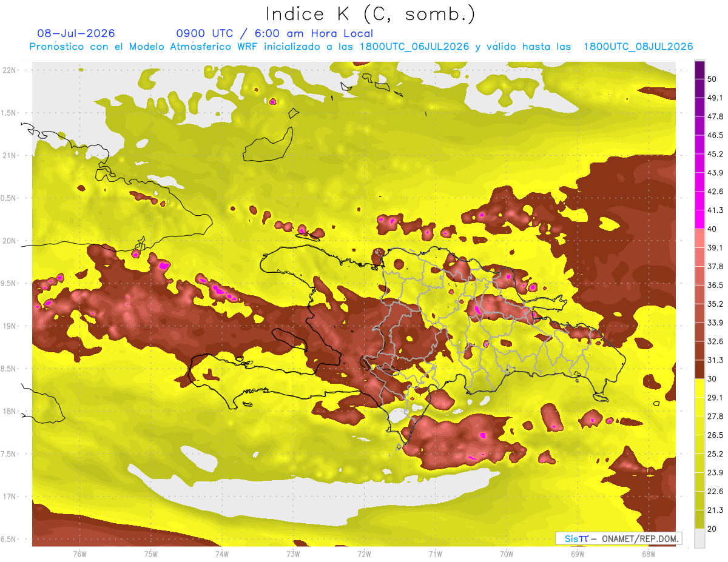
Task: Click the colorbar value '41.3'
Action: pyautogui.click(x=715, y=210)
